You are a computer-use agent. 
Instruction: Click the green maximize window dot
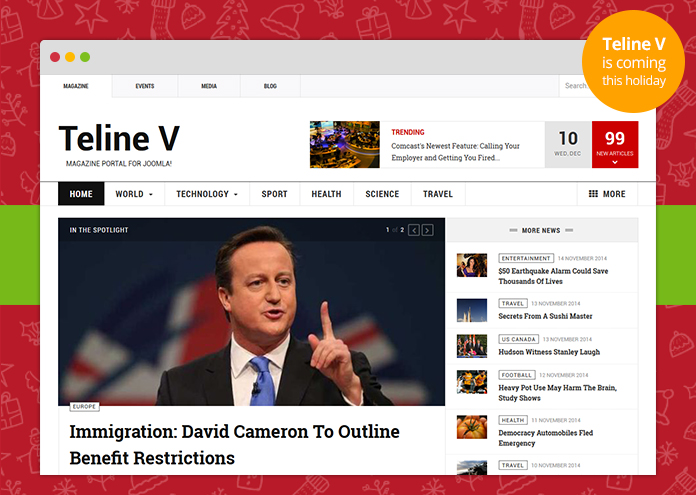[85, 57]
